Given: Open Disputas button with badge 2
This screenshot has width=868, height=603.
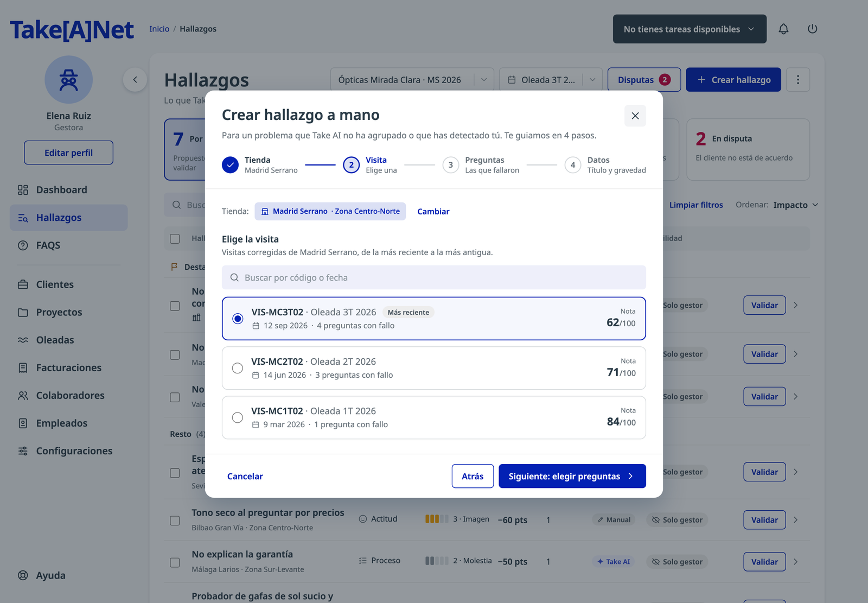Looking at the screenshot, I should [x=644, y=80].
